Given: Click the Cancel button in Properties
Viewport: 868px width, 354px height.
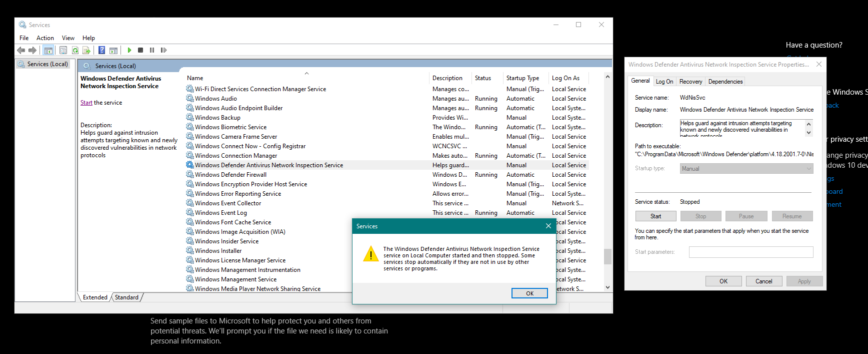Looking at the screenshot, I should pos(763,281).
